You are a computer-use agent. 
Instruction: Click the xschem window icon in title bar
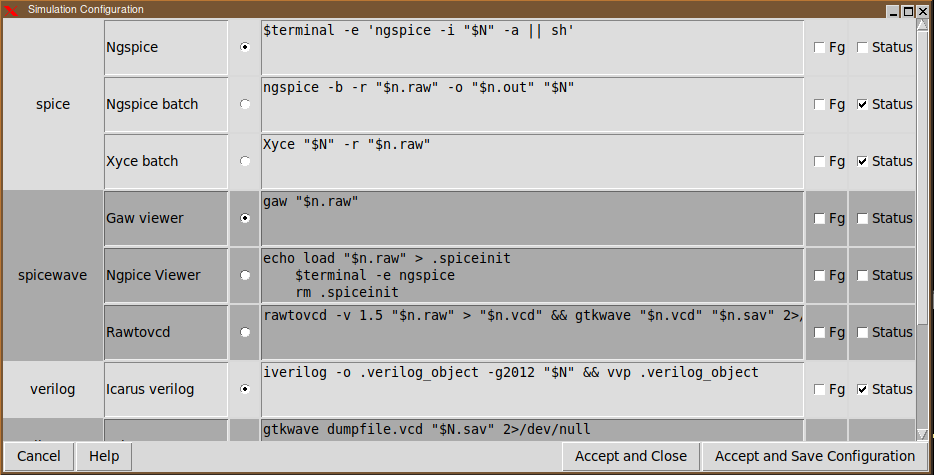11,9
